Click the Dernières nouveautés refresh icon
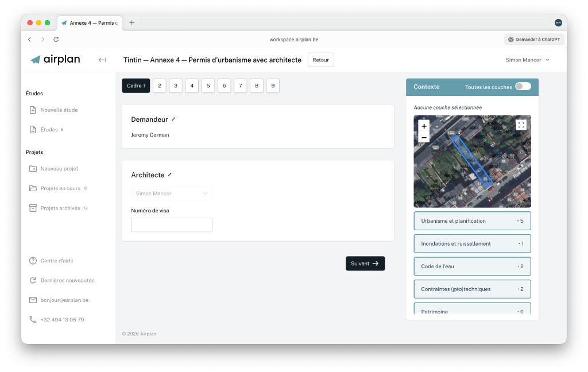The height and width of the screenshot is (372, 588). (x=33, y=280)
